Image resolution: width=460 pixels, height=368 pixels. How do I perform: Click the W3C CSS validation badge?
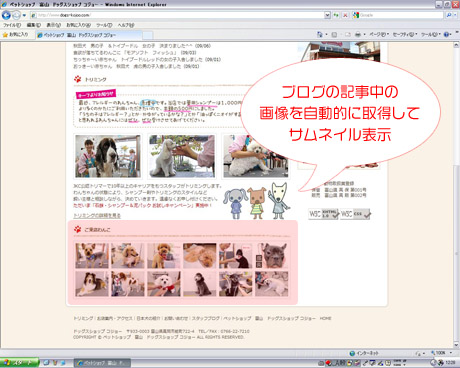tap(355, 214)
